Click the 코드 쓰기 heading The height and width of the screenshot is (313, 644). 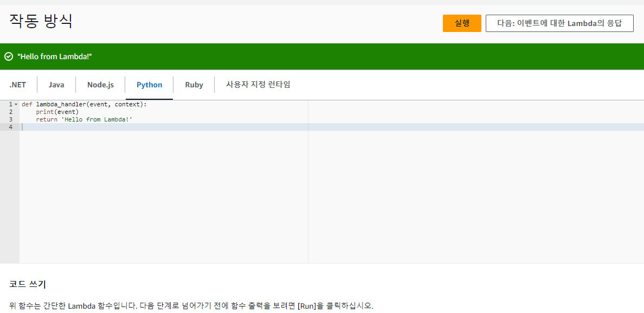(28, 284)
